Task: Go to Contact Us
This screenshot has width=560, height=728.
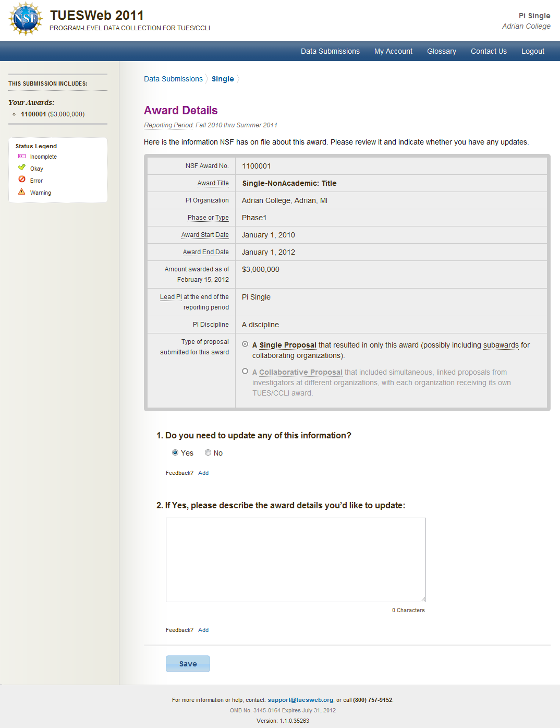Action: click(x=489, y=51)
